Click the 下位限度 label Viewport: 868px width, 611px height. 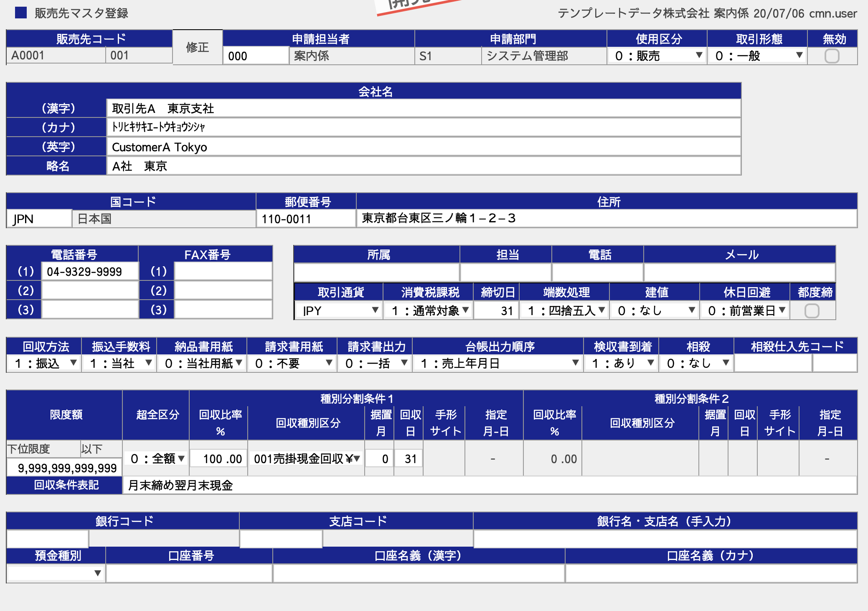(29, 449)
